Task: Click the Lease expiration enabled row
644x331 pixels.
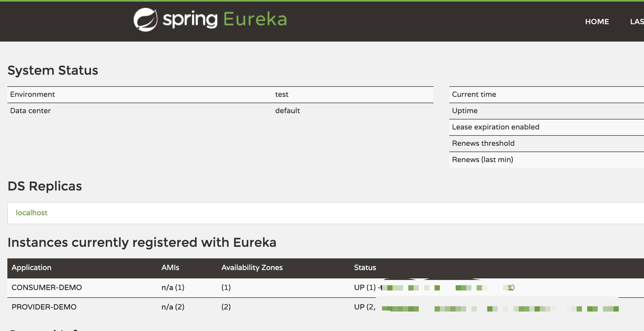Action: click(x=495, y=127)
